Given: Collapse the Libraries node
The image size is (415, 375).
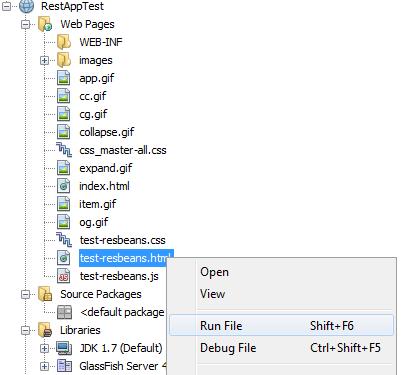Looking at the screenshot, I should (25, 330).
